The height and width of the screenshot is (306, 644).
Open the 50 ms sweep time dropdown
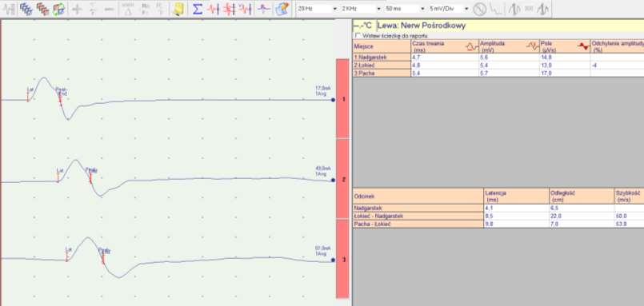click(422, 8)
